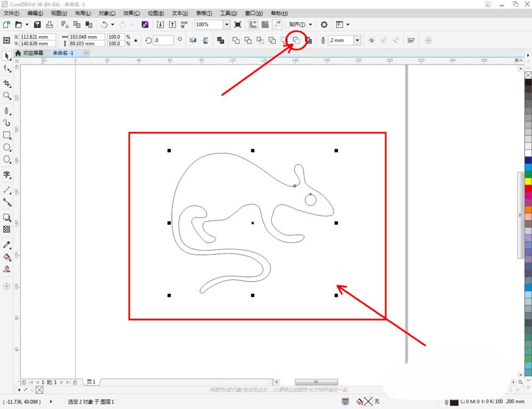This screenshot has height=409, width=532.
Task: Toggle Show rulers icon
Action: pos(253,24)
